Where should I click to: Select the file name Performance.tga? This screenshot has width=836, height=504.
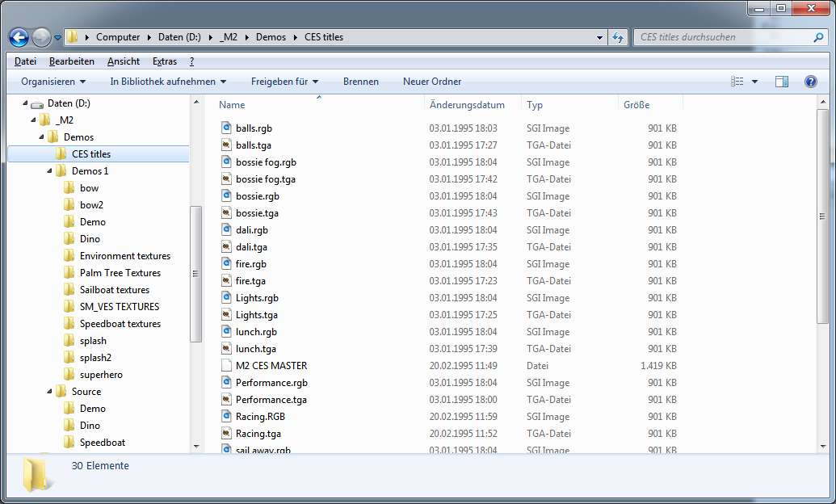pos(271,400)
